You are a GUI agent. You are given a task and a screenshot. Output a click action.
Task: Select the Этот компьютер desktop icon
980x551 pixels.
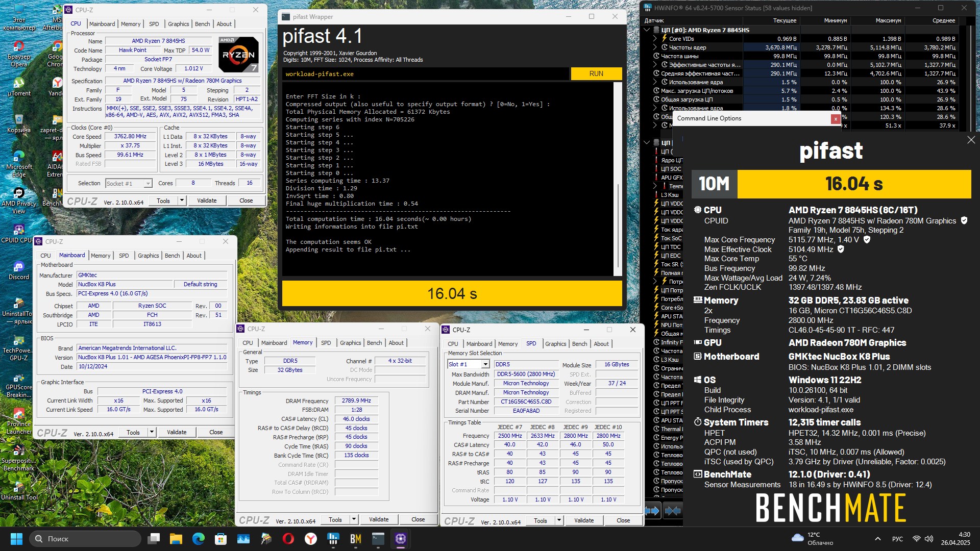tap(19, 17)
